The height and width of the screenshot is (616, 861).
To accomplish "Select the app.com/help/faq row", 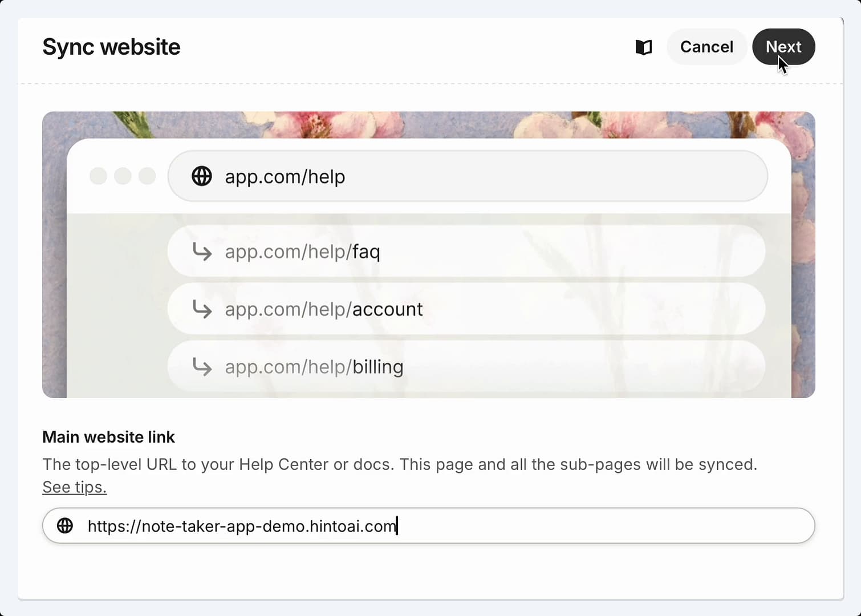I will click(x=466, y=252).
